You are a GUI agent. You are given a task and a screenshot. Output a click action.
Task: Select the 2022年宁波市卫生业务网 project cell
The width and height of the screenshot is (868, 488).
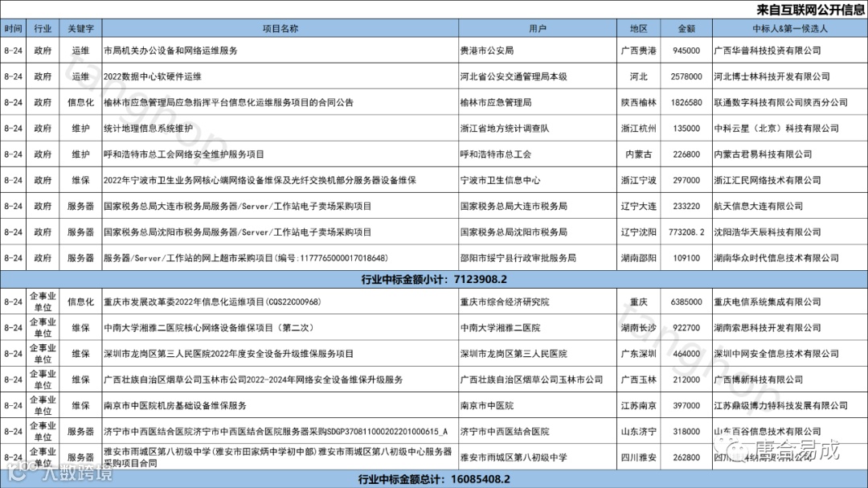pyautogui.click(x=280, y=180)
